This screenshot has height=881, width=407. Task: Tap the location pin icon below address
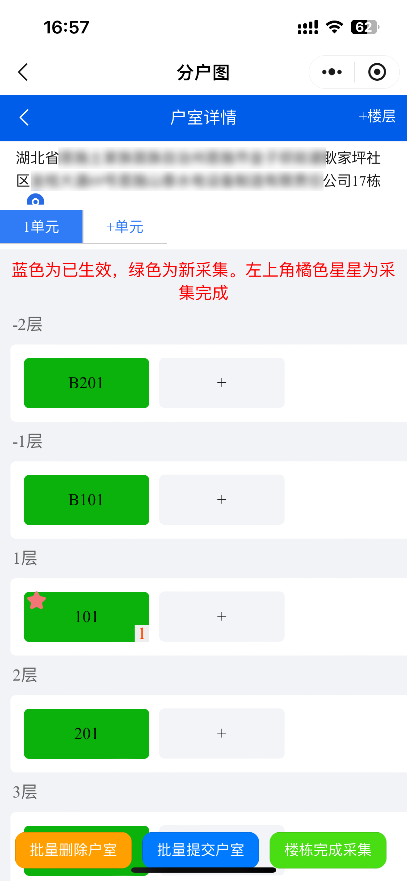[x=35, y=201]
